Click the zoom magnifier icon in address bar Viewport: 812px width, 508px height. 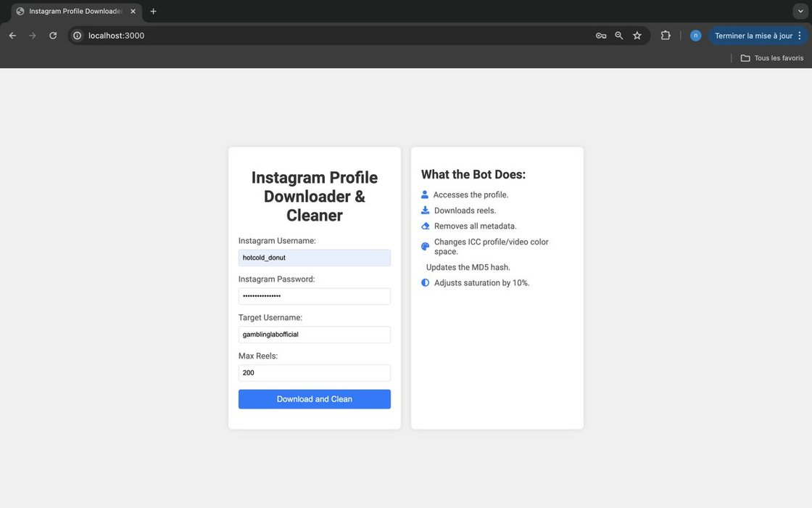click(619, 36)
